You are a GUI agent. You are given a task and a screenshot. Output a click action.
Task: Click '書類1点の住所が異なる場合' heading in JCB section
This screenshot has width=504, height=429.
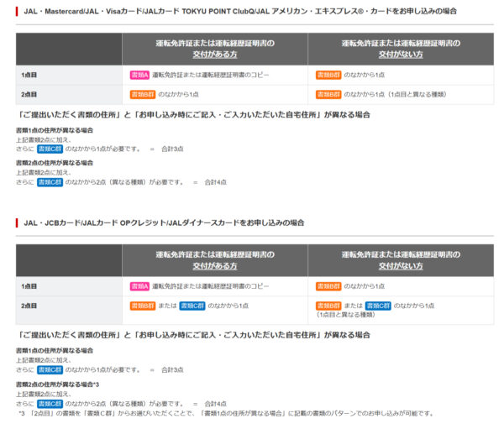pyautogui.click(x=55, y=350)
